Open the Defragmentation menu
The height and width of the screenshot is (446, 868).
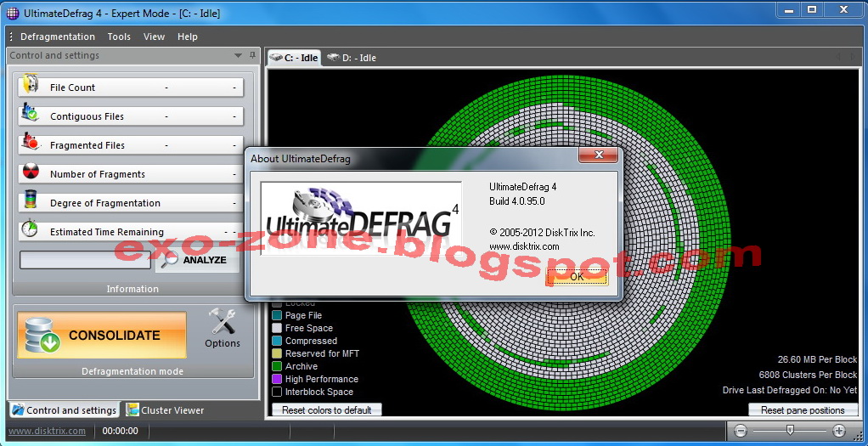(x=58, y=37)
